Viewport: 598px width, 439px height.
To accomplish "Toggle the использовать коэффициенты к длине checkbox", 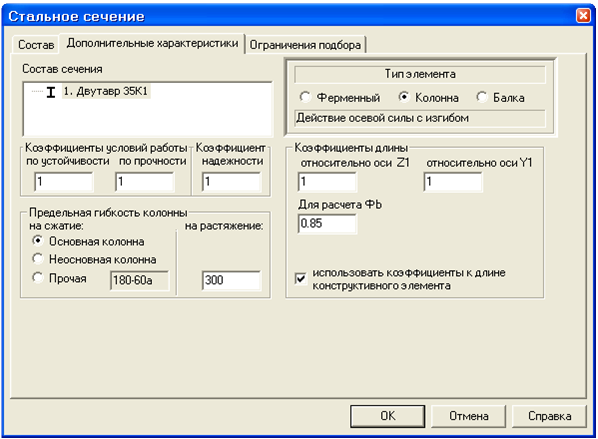I will pyautogui.click(x=301, y=278).
